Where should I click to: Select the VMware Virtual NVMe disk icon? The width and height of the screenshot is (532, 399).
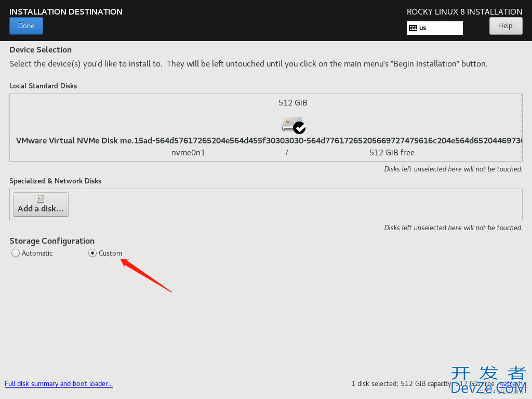click(x=294, y=125)
